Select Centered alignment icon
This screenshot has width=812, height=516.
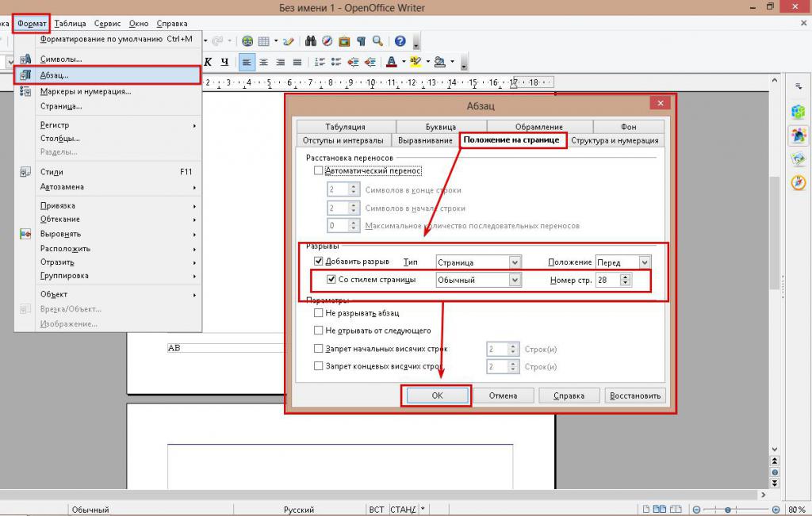click(x=263, y=62)
